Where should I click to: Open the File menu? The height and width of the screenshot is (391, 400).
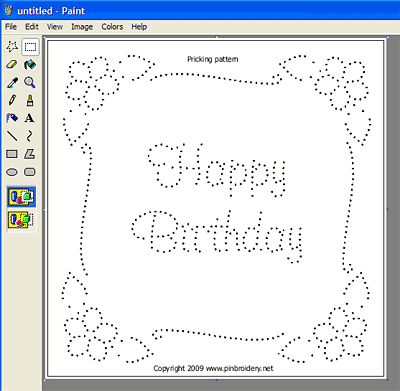[11, 27]
